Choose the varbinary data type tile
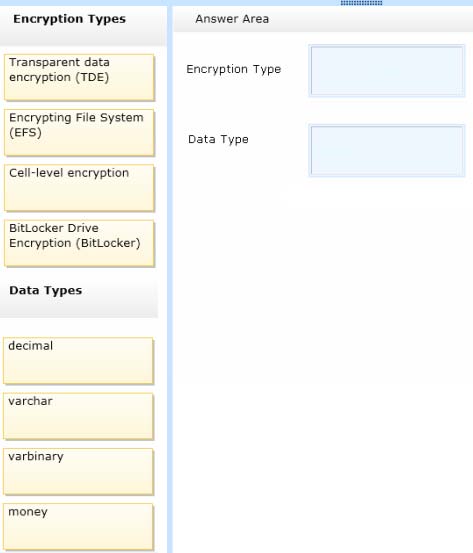This screenshot has width=473, height=553. (78, 472)
